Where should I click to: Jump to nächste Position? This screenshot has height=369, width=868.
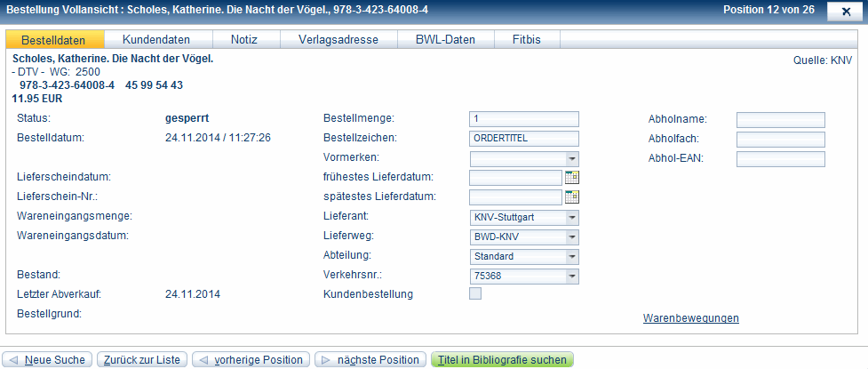(370, 360)
